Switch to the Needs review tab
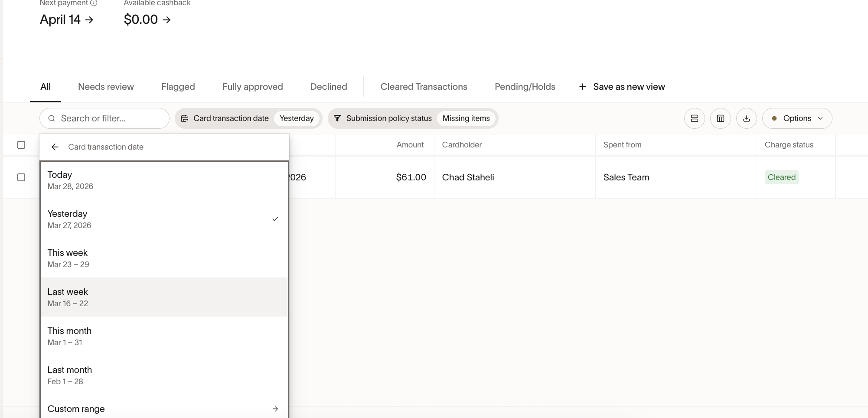The width and height of the screenshot is (868, 418). click(106, 87)
